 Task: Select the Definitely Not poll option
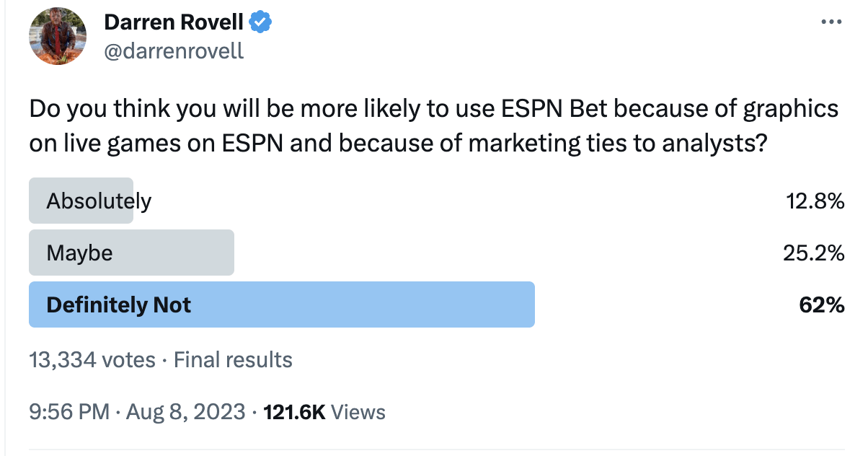pyautogui.click(x=118, y=304)
